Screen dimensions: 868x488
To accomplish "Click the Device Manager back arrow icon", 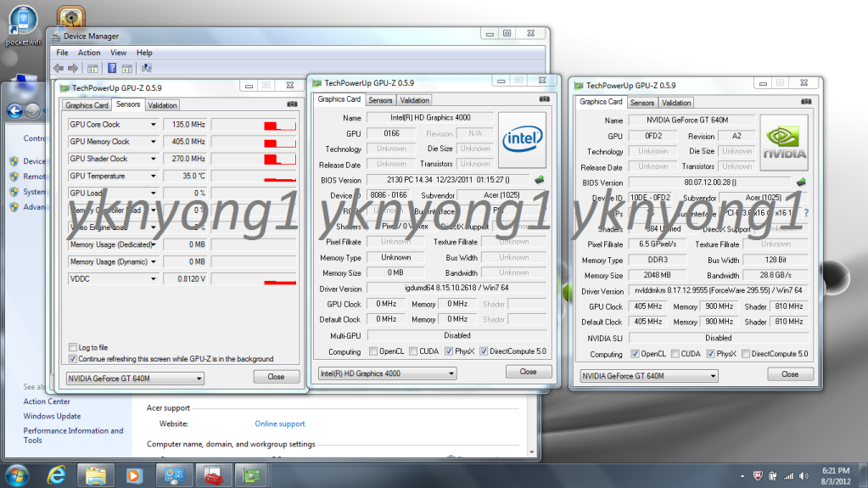I will (59, 68).
